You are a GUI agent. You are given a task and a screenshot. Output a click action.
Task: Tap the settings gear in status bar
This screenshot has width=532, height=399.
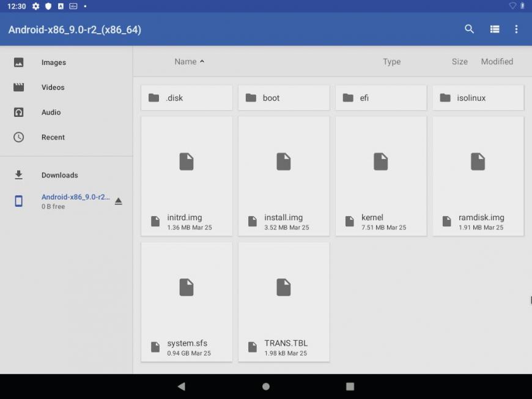(x=35, y=6)
